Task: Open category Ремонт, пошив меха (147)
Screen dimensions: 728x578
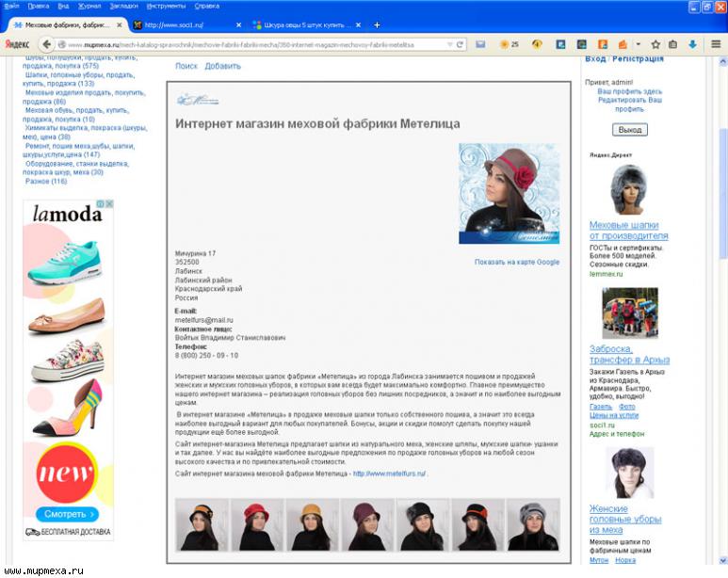Action: click(78, 150)
